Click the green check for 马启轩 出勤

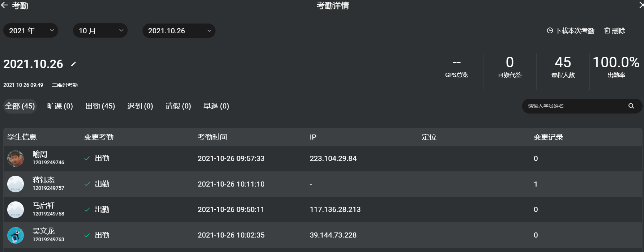tap(87, 210)
